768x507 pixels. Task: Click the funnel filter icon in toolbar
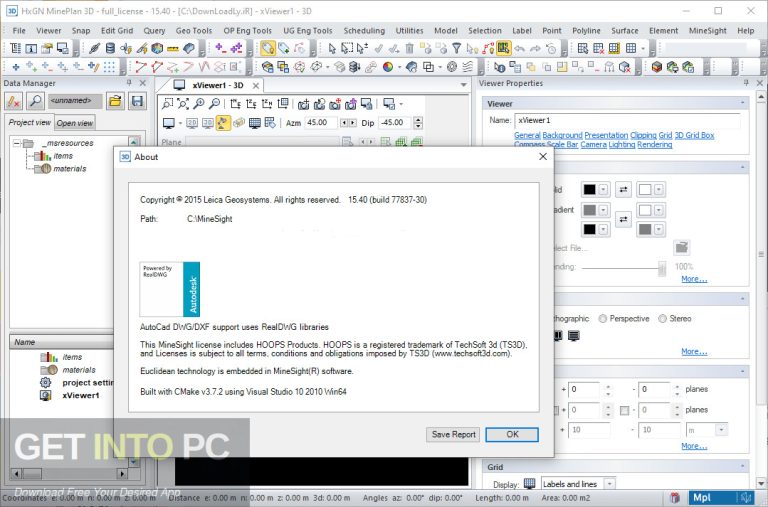coord(456,48)
